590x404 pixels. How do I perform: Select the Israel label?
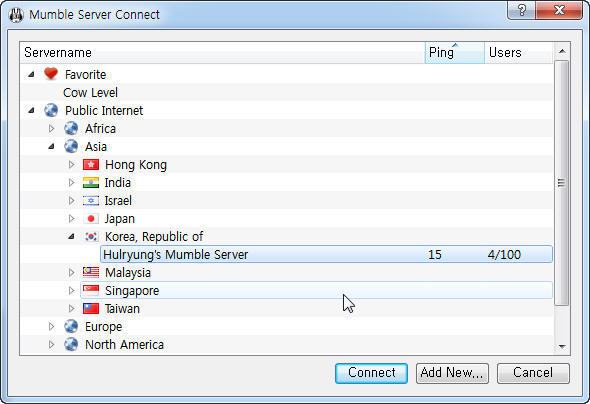click(x=118, y=200)
